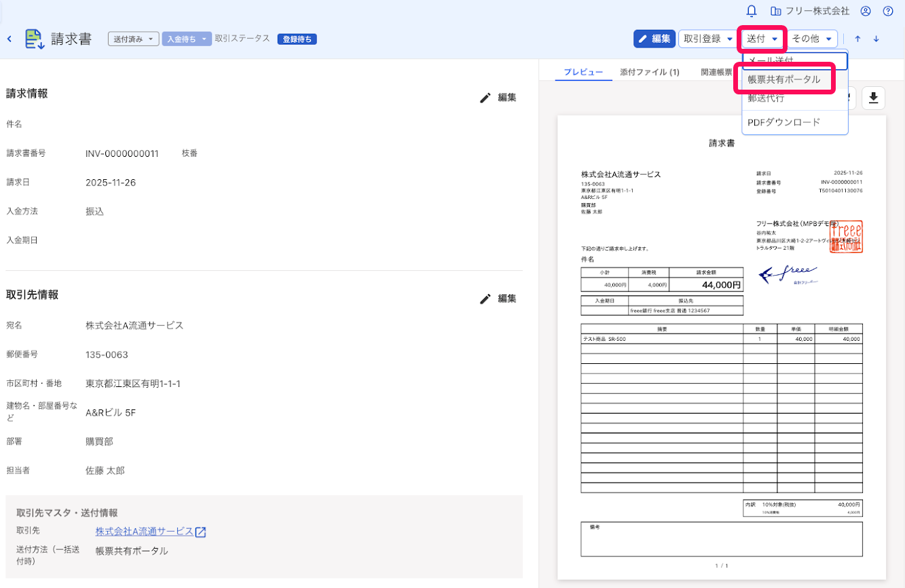Open the 入金待ち status dropdown
The height and width of the screenshot is (588, 905).
pos(187,39)
